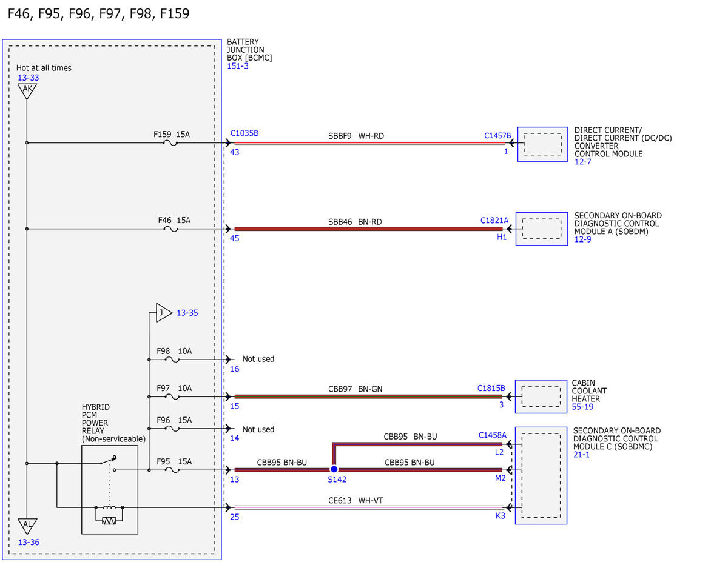Select connector label C1815B
728x562 pixels.
491,388
